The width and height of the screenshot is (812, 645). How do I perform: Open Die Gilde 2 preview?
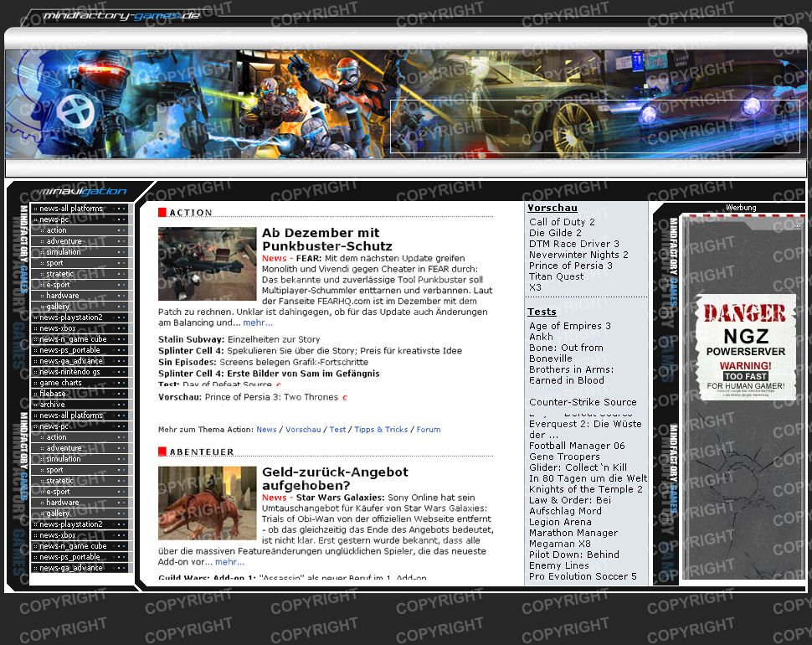point(555,233)
